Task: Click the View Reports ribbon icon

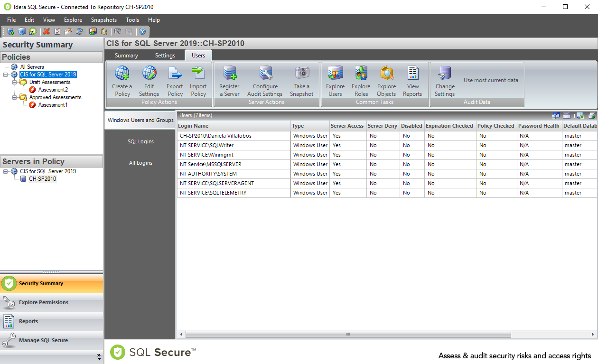Action: tap(412, 81)
